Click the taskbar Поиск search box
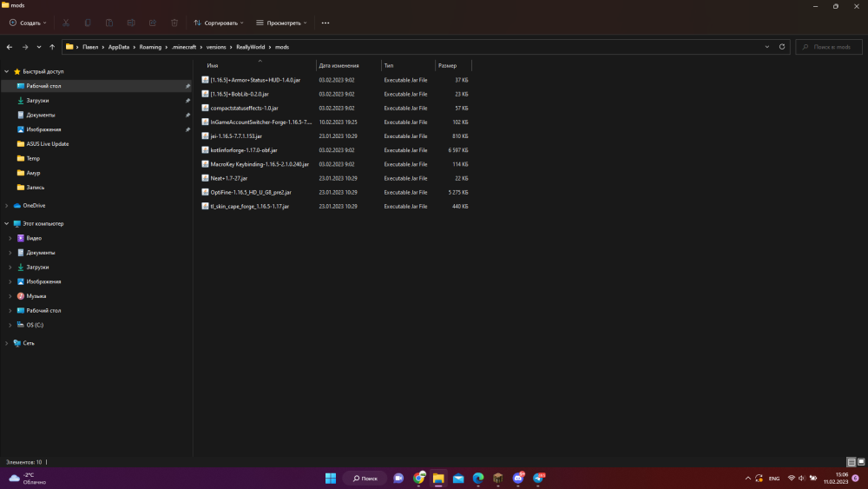Screen dimensions: 868x489 coord(365,478)
